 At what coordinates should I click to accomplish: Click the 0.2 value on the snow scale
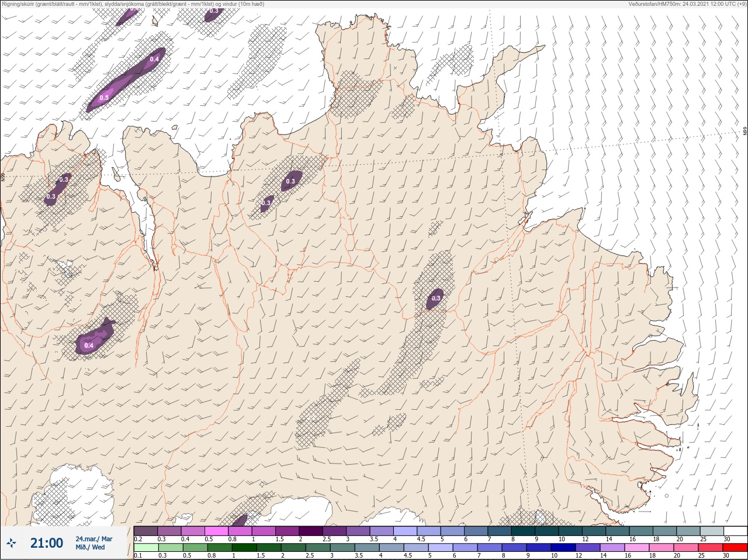(138, 539)
